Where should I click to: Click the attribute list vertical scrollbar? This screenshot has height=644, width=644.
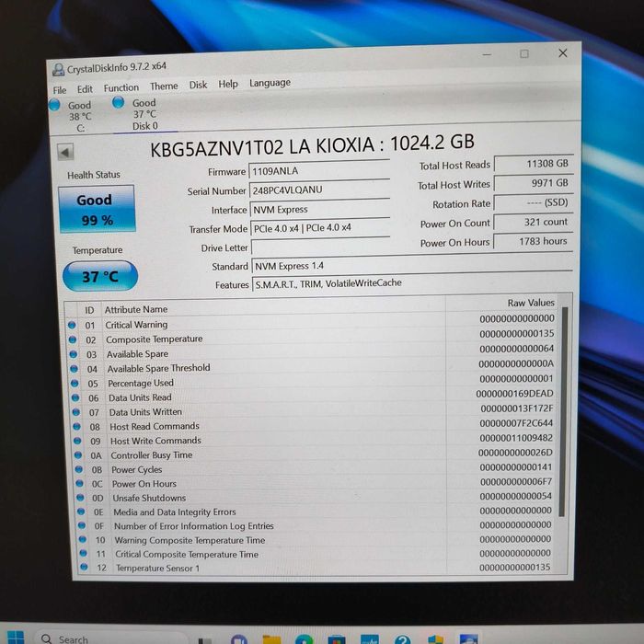[x=563, y=411]
